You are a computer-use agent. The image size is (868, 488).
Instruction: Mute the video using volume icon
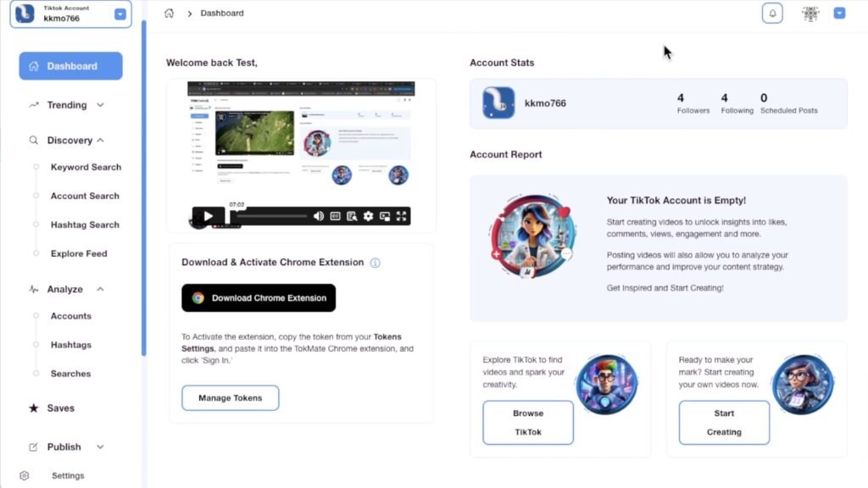pyautogui.click(x=319, y=216)
